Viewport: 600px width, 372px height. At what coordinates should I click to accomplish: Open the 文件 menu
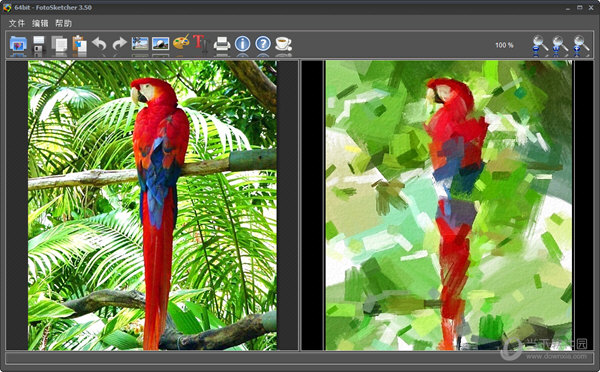pos(17,23)
